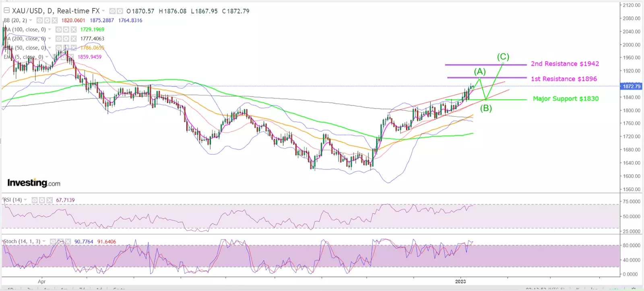Open Stoch (14, 1, 3) settings gear
644x291 pixels.
60,241
